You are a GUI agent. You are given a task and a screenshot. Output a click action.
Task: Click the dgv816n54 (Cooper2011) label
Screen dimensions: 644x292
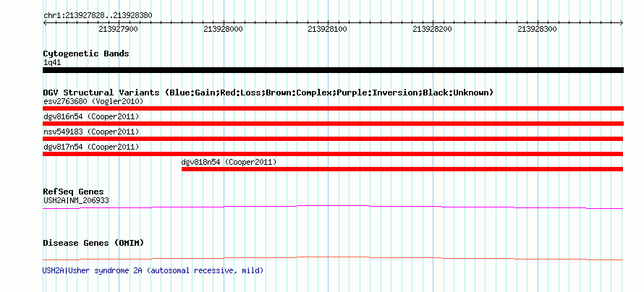tap(91, 116)
